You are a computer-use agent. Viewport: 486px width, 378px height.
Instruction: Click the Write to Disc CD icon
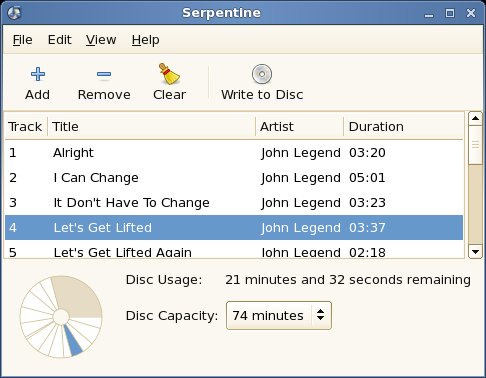pyautogui.click(x=262, y=74)
